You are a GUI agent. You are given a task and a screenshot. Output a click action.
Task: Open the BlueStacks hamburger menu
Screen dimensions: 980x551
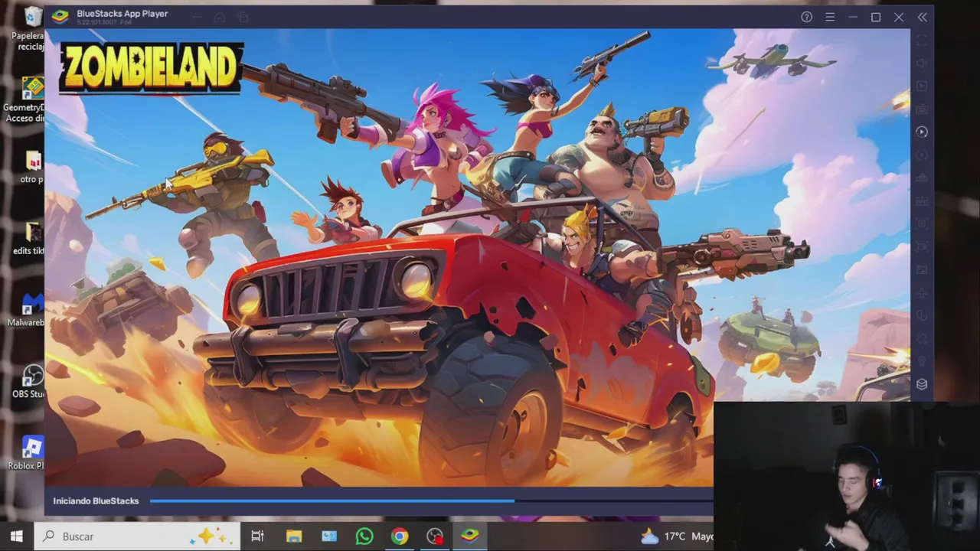[x=829, y=17]
